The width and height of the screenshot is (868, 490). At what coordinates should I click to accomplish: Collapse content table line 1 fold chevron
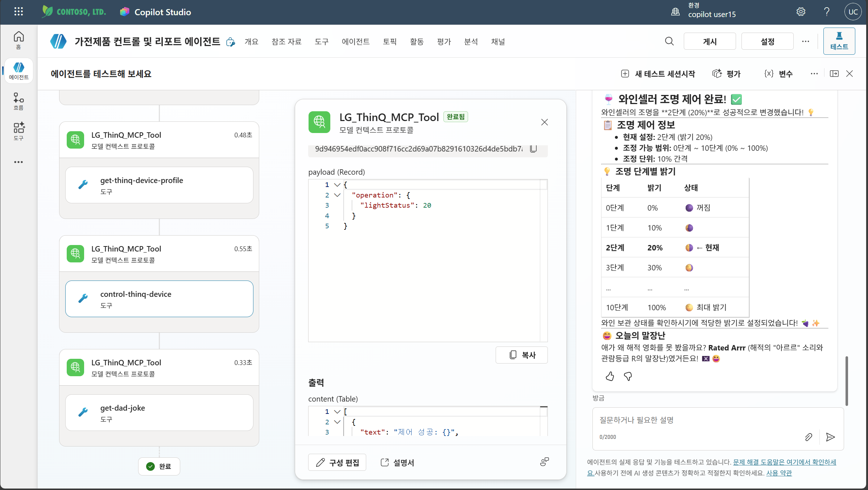(337, 412)
